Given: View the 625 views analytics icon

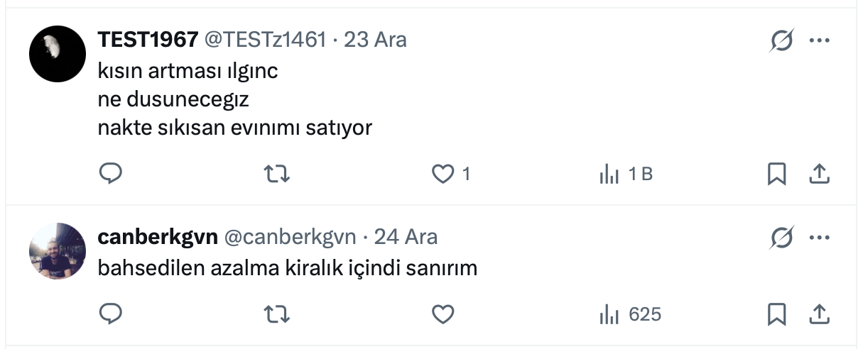Looking at the screenshot, I should pyautogui.click(x=609, y=314).
